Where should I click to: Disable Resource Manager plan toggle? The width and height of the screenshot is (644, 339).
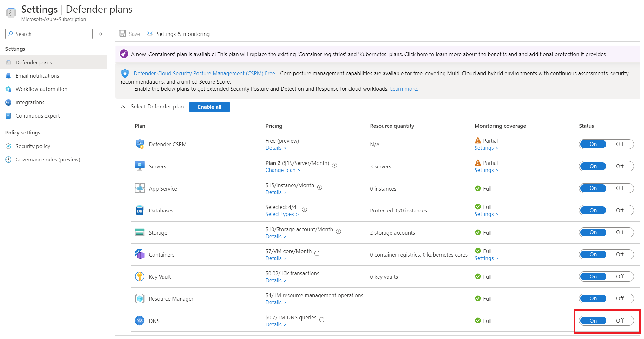click(620, 298)
